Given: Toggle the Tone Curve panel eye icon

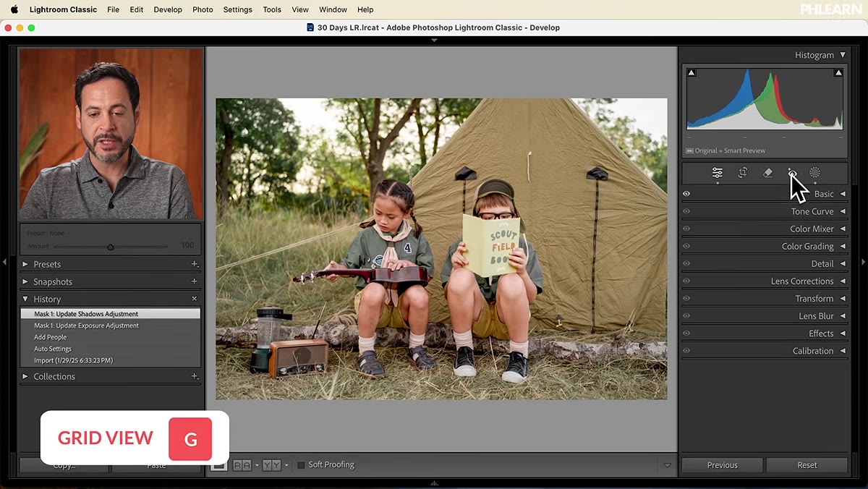Looking at the screenshot, I should (686, 211).
